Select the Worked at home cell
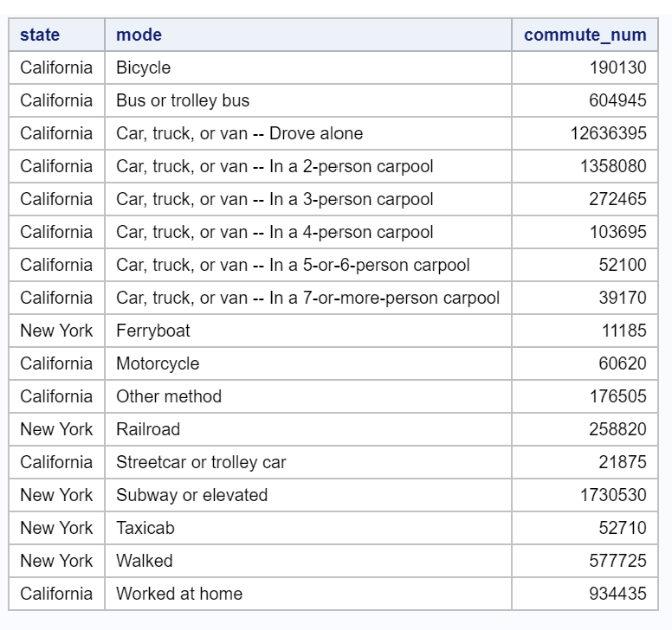Image resolution: width=672 pixels, height=630 pixels. point(179,594)
